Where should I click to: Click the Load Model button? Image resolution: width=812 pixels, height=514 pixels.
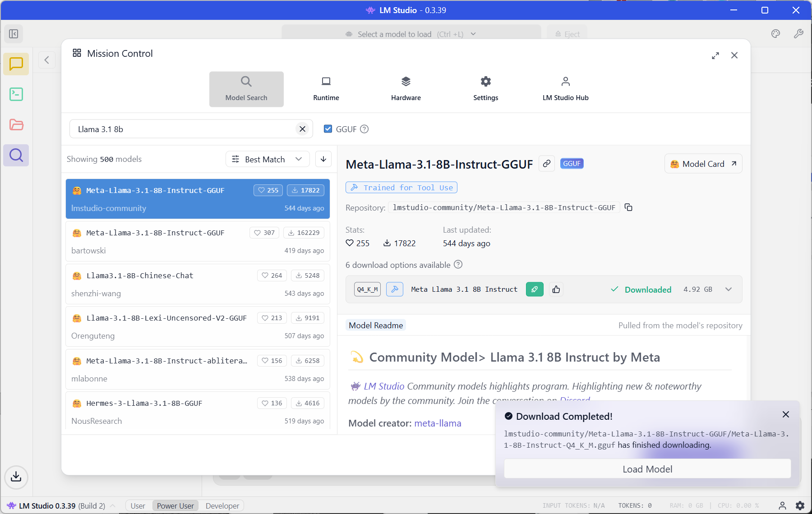(x=647, y=469)
